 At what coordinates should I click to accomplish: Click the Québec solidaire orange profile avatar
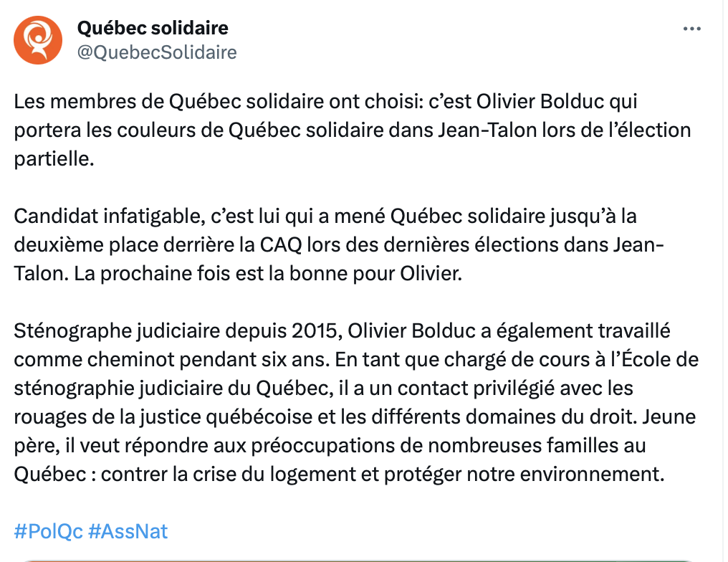38,40
